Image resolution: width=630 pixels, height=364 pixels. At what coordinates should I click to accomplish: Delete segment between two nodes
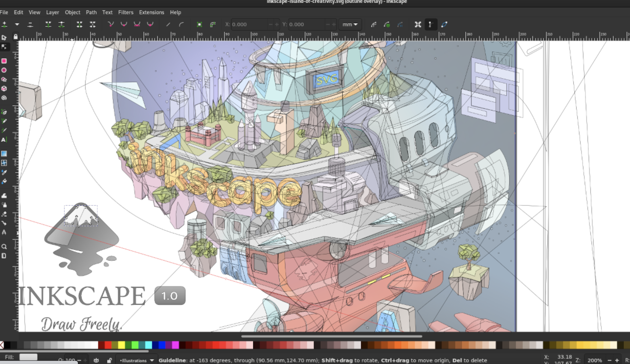93,24
